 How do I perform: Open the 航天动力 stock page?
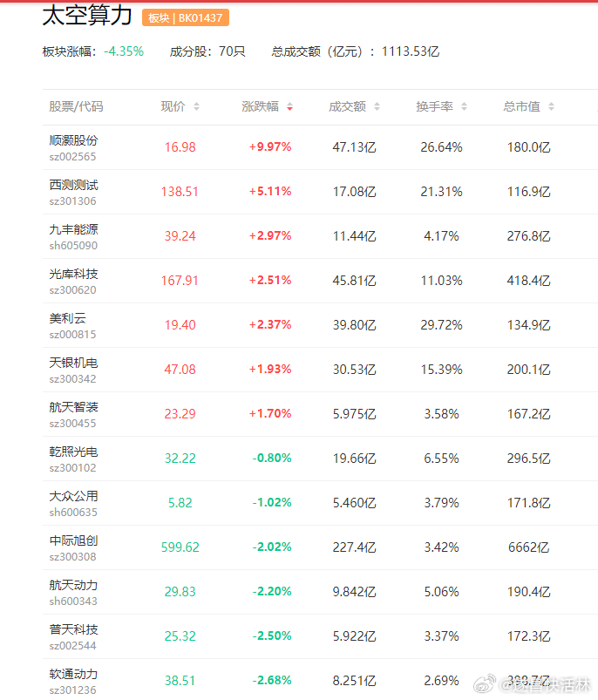[x=73, y=585]
